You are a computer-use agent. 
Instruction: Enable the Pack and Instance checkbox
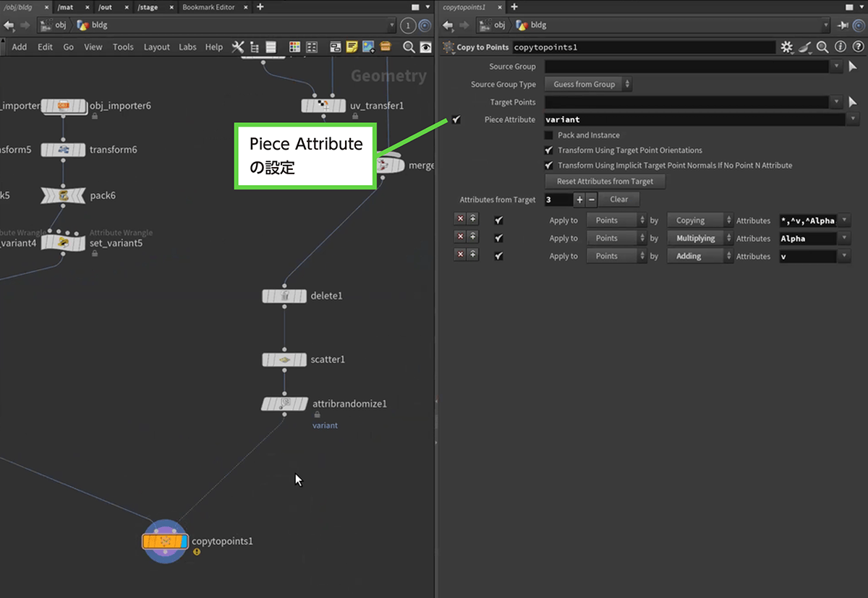pyautogui.click(x=549, y=135)
